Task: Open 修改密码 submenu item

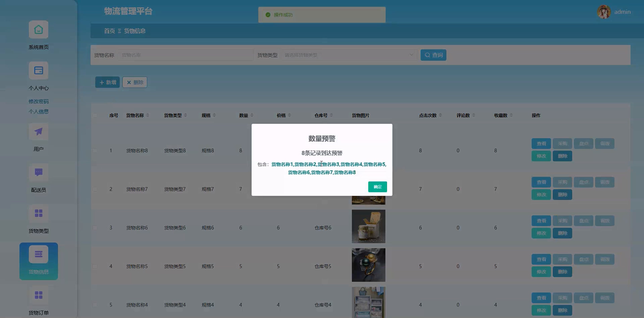Action: click(x=38, y=101)
